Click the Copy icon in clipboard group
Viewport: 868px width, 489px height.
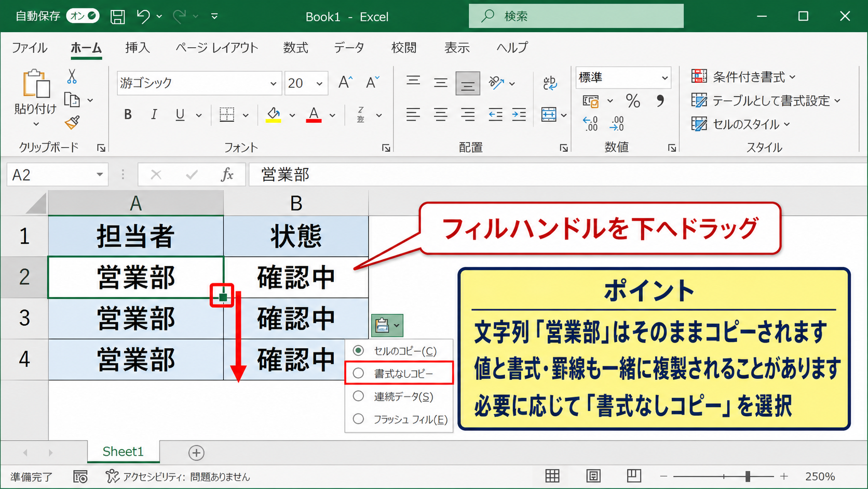pos(72,100)
